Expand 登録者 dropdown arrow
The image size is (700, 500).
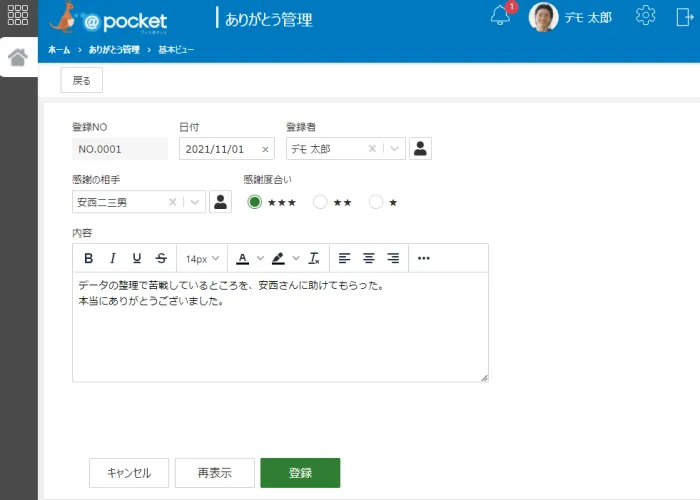[x=394, y=149]
